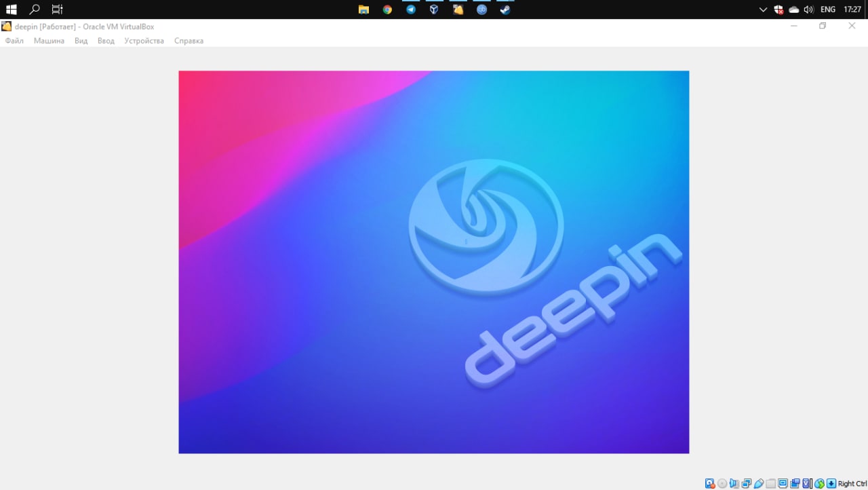868x490 pixels.
Task: Switch to qBittorrent in taskbar
Action: (481, 10)
